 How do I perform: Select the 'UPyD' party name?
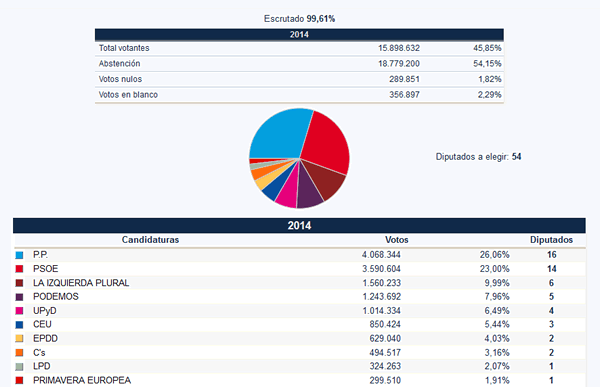[45, 311]
